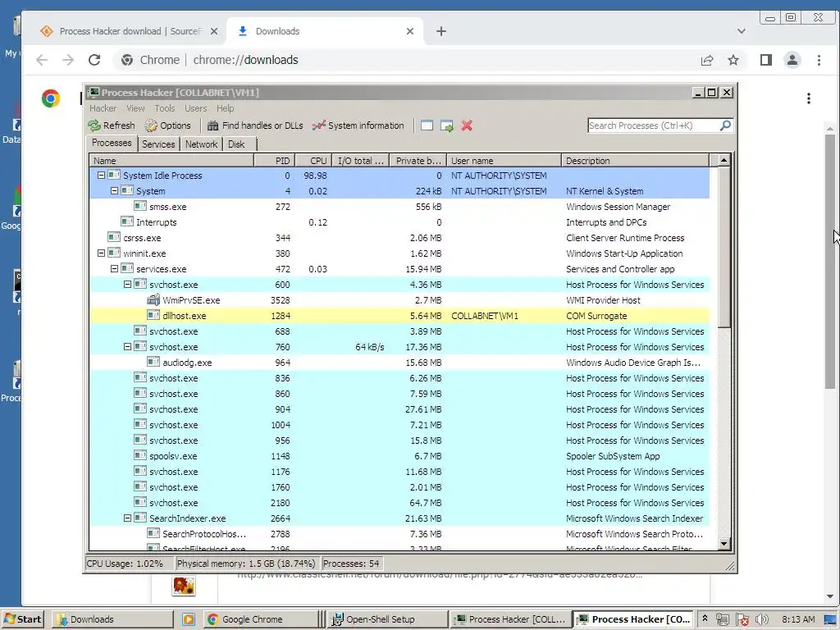The height and width of the screenshot is (630, 840).
Task: Switch to Open-Shell Setup taskbar button
Action: (387, 619)
